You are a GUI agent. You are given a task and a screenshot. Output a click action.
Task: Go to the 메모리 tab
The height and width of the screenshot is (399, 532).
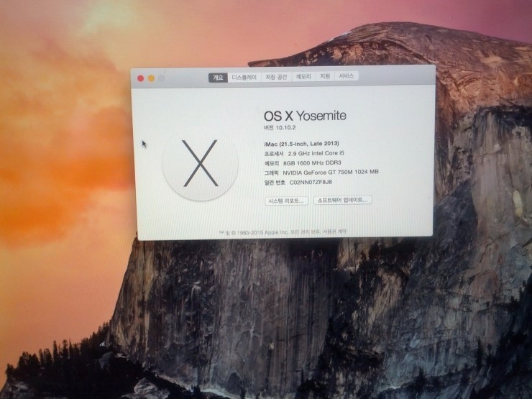coord(303,77)
